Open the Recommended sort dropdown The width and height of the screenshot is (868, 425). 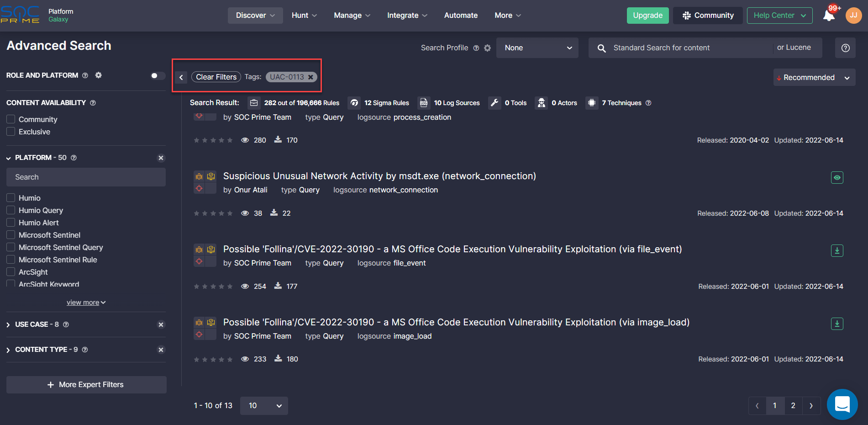[x=814, y=78]
